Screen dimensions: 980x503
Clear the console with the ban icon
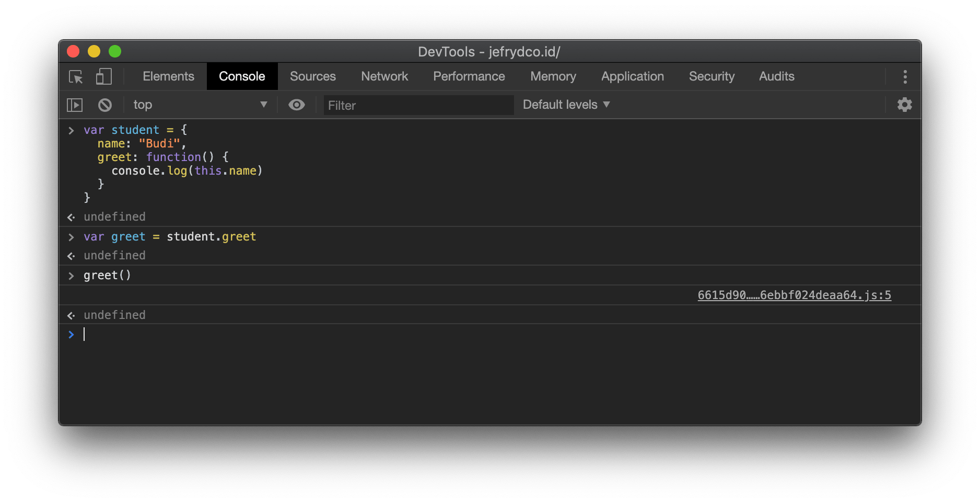tap(105, 105)
